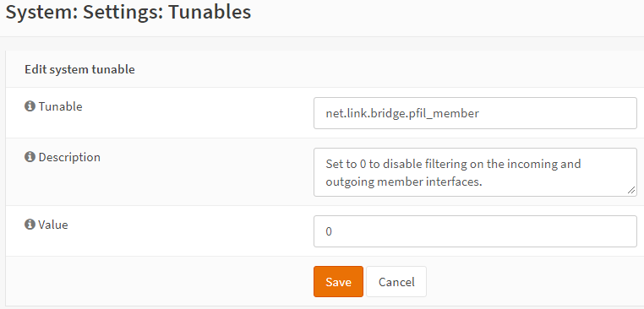The image size is (644, 309).
Task: Click the 'Value' field label
Action: click(53, 225)
